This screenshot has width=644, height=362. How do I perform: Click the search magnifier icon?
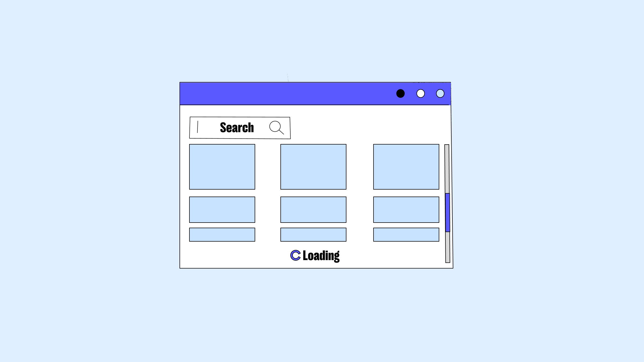[x=276, y=127]
